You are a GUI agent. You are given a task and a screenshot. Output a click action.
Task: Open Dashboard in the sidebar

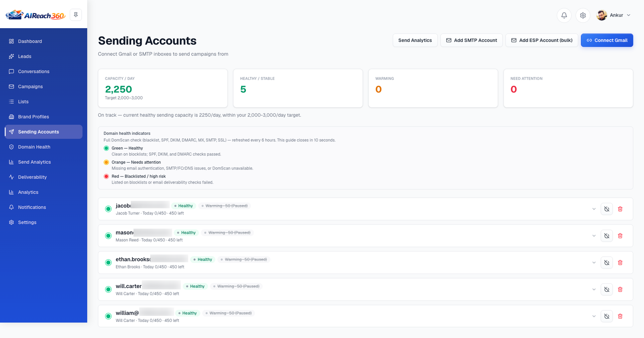click(x=43, y=41)
